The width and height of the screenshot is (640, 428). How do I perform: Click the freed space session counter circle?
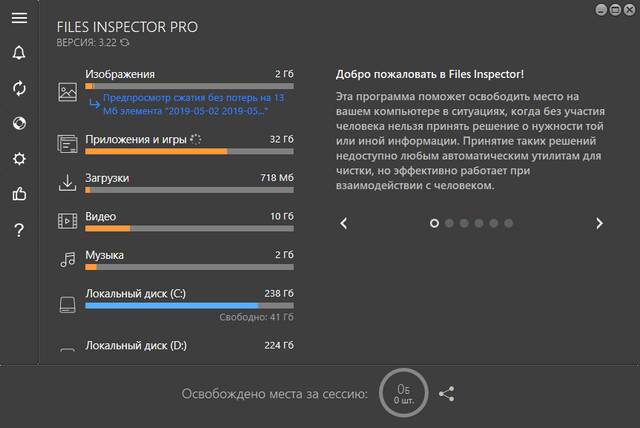pyautogui.click(x=403, y=393)
